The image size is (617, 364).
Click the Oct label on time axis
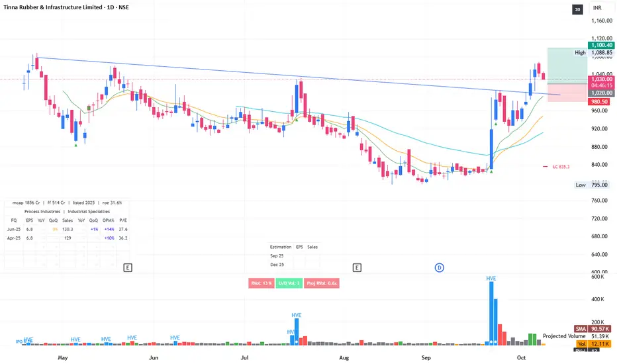pyautogui.click(x=521, y=357)
